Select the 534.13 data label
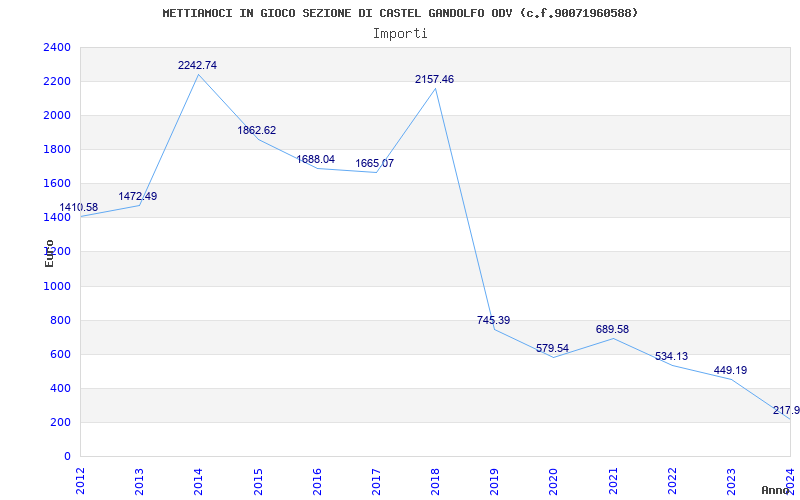The width and height of the screenshot is (800, 500). (x=671, y=357)
